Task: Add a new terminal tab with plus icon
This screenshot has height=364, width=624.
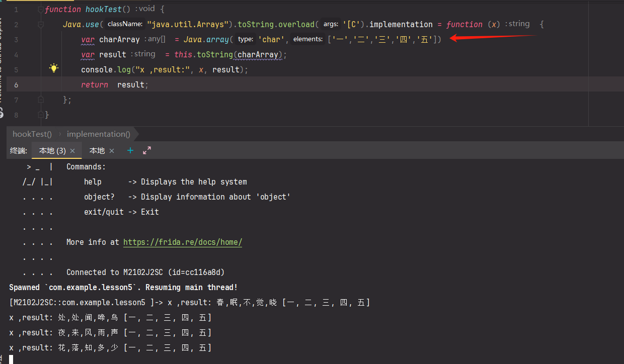Action: [x=130, y=150]
